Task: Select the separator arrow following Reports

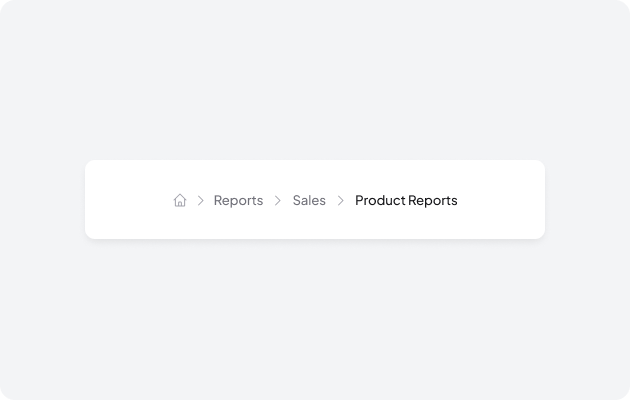Action: coord(278,200)
